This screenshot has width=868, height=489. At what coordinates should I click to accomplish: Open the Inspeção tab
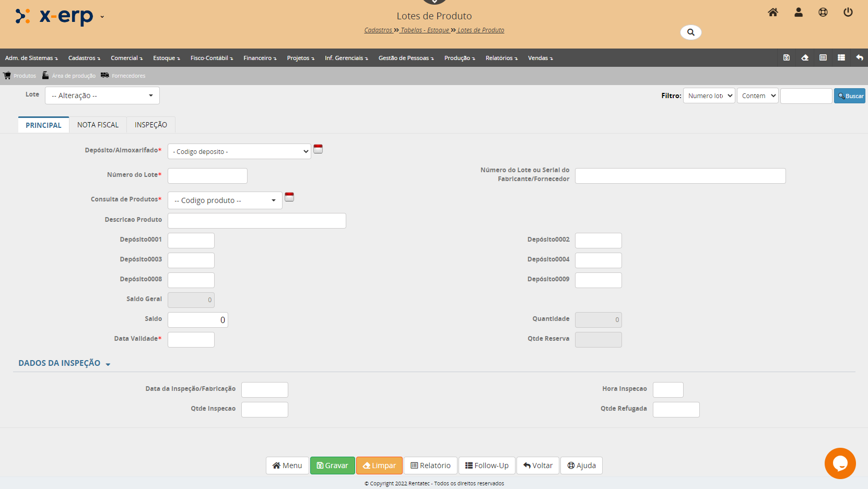pyautogui.click(x=150, y=125)
